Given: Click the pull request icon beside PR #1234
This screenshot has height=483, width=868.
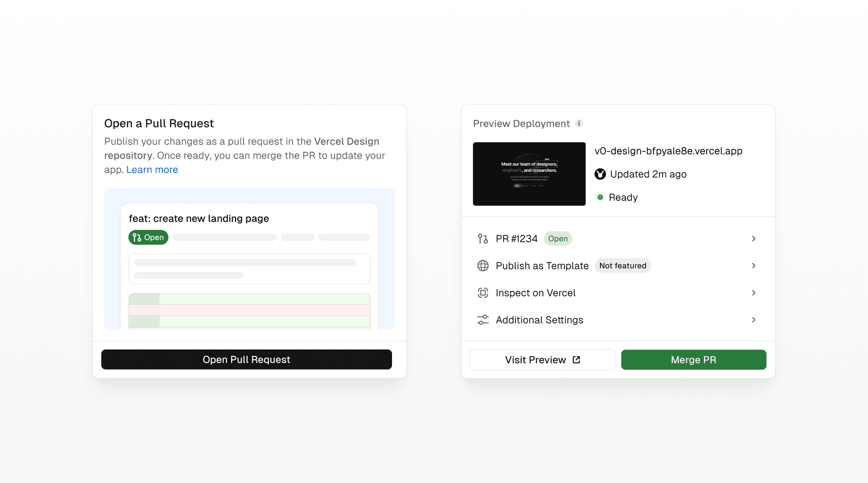Looking at the screenshot, I should point(483,239).
